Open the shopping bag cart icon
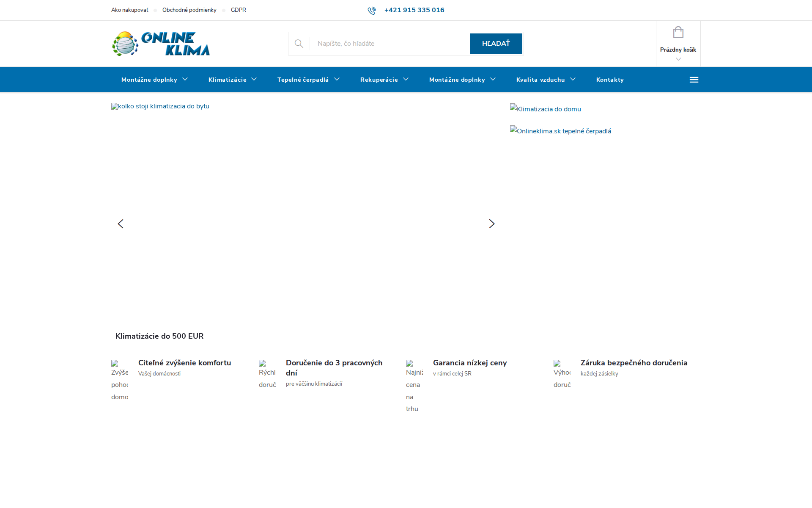Image resolution: width=812 pixels, height=508 pixels. 678,32
